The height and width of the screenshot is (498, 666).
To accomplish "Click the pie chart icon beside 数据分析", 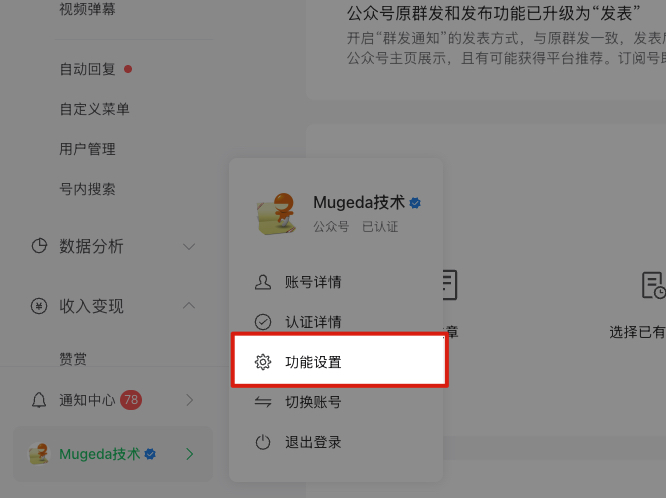I will [39, 246].
